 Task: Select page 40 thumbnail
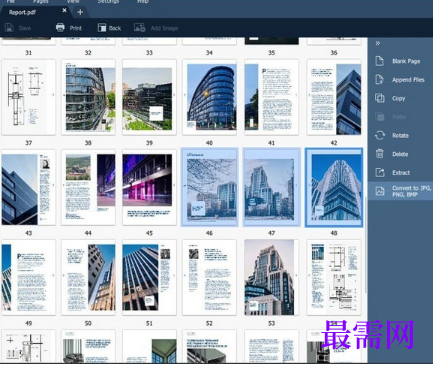click(x=209, y=97)
